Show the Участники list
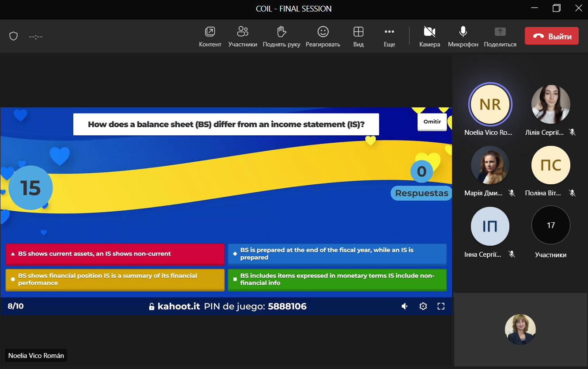The height and width of the screenshot is (369, 588). 243,36
